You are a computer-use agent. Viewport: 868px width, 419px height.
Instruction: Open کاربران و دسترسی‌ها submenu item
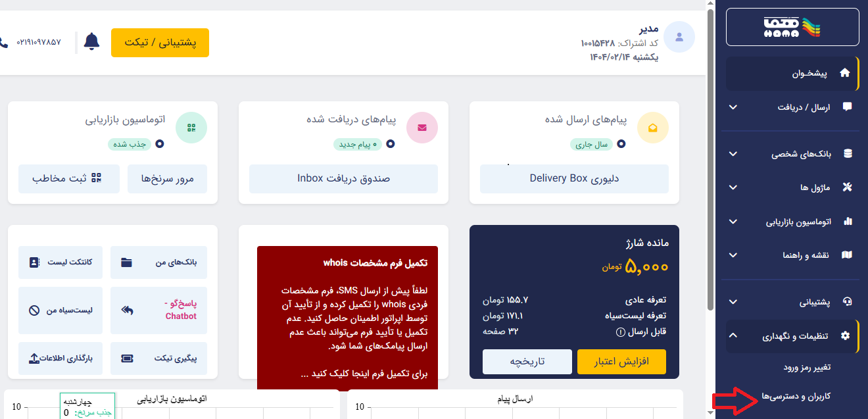coord(796,397)
